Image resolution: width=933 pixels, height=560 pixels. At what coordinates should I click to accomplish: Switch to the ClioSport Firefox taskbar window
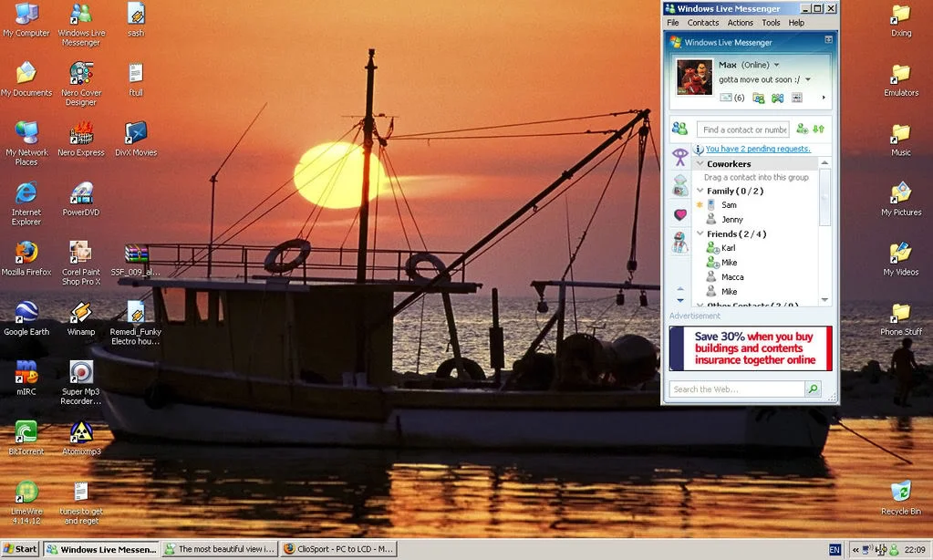[338, 549]
